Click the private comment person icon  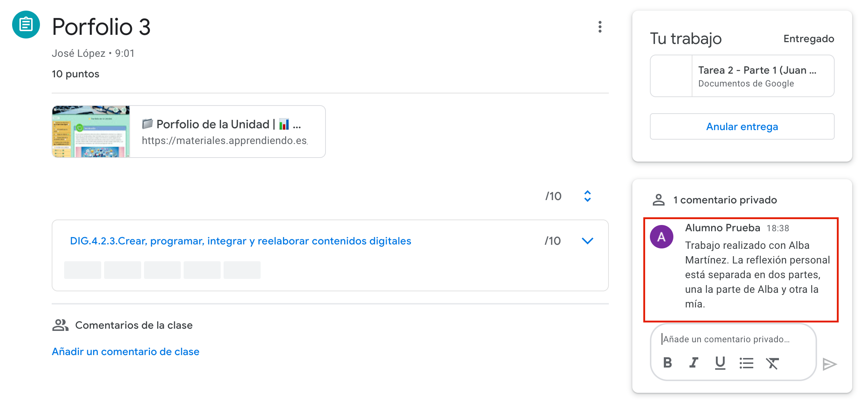pos(659,200)
